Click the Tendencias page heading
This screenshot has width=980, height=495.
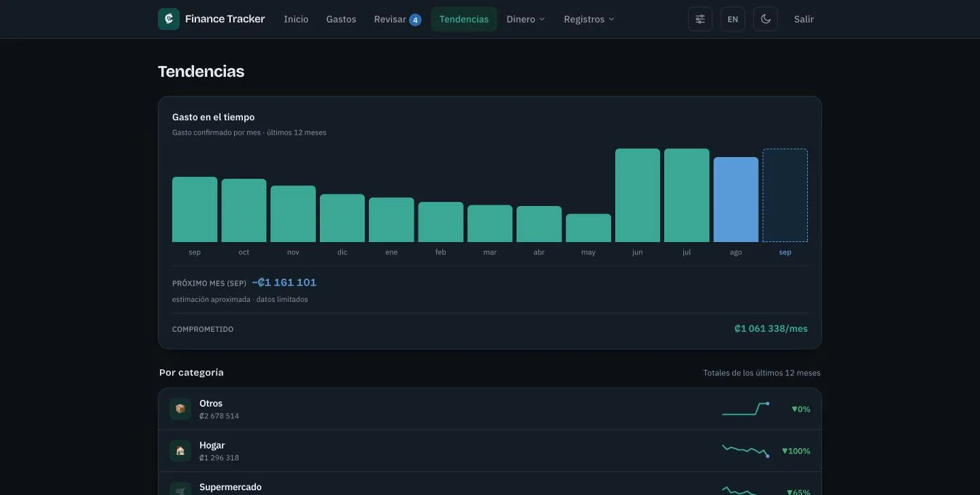click(201, 71)
